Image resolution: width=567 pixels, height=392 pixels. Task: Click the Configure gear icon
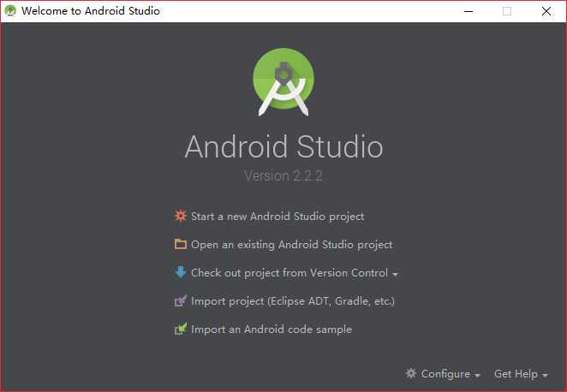(x=411, y=373)
